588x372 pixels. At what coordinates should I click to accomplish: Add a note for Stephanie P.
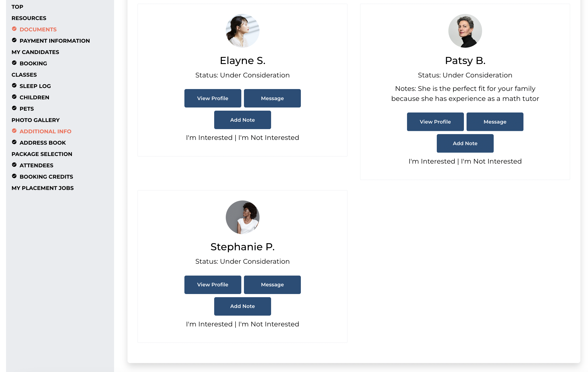242,306
